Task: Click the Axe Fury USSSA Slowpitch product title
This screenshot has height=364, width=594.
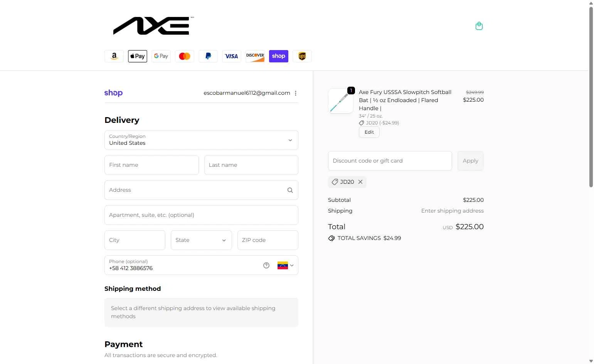Action: click(405, 100)
